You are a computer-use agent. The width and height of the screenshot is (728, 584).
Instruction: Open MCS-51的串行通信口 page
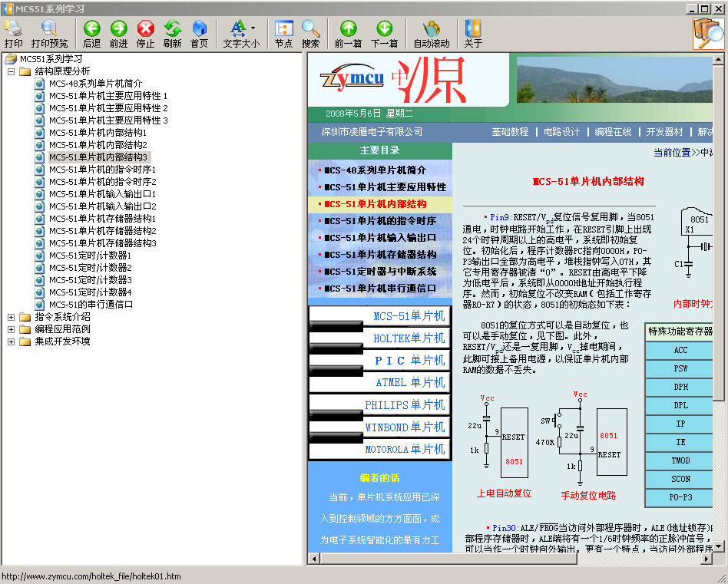91,305
